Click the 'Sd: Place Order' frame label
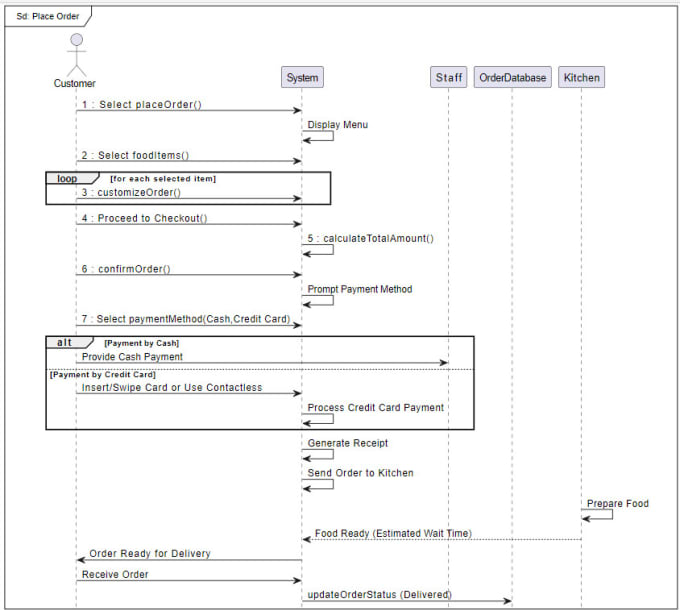 click(48, 16)
